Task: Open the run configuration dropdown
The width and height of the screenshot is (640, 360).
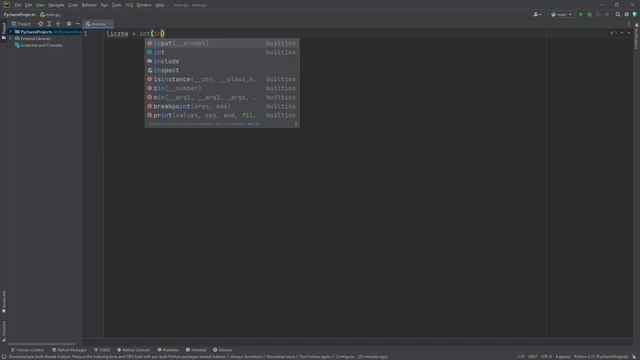Action: click(561, 14)
